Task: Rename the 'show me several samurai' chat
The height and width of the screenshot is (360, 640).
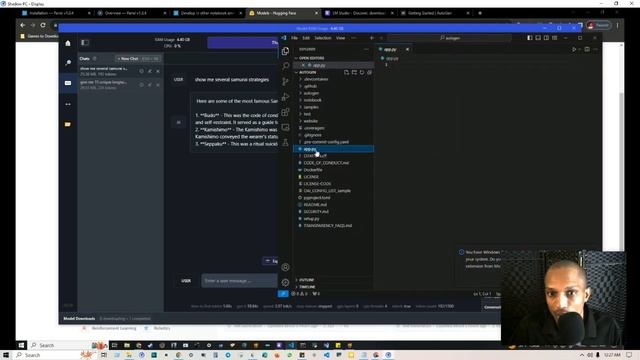Action: pyautogui.click(x=150, y=71)
